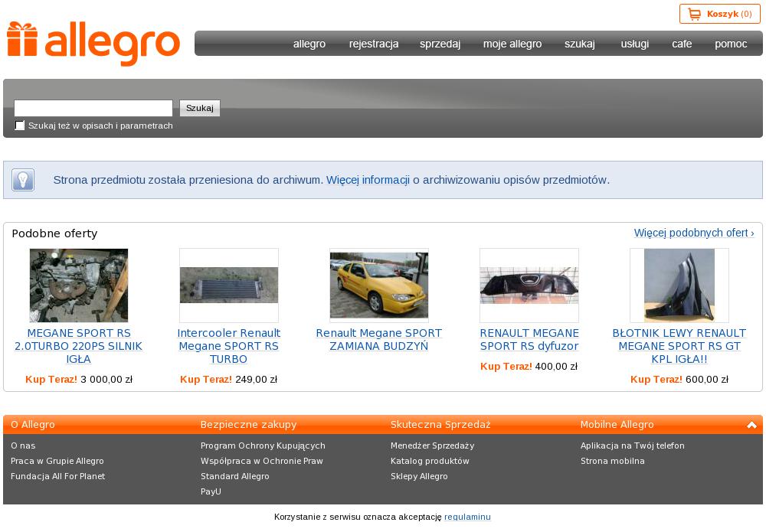The width and height of the screenshot is (766, 532).
Task: Click the 3 000,00 zł price
Action: [106, 380]
